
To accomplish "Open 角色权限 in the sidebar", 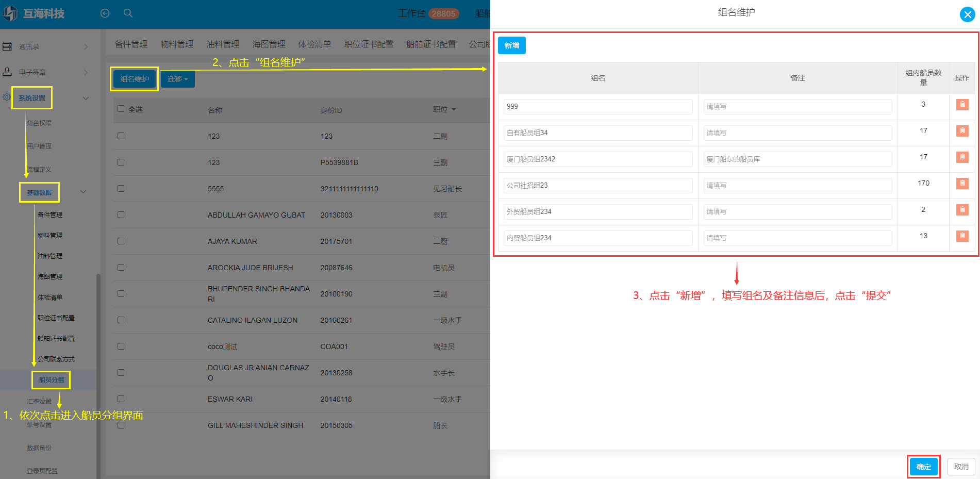I will pos(39,123).
